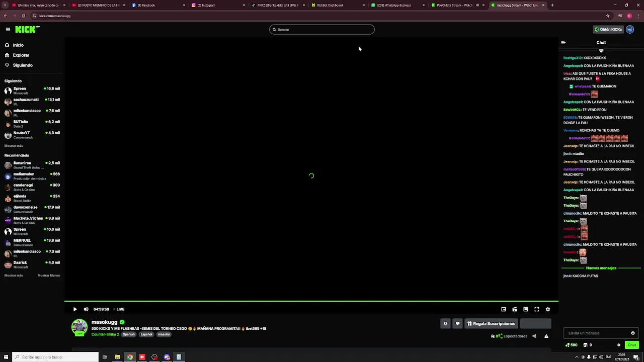
Task: Open emoji picker in chat input
Action: click(x=633, y=333)
